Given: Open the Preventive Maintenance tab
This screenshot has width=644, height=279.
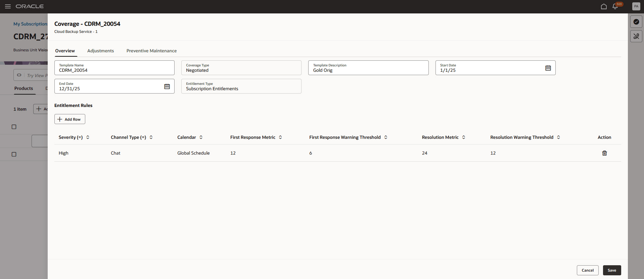Looking at the screenshot, I should coord(151,51).
